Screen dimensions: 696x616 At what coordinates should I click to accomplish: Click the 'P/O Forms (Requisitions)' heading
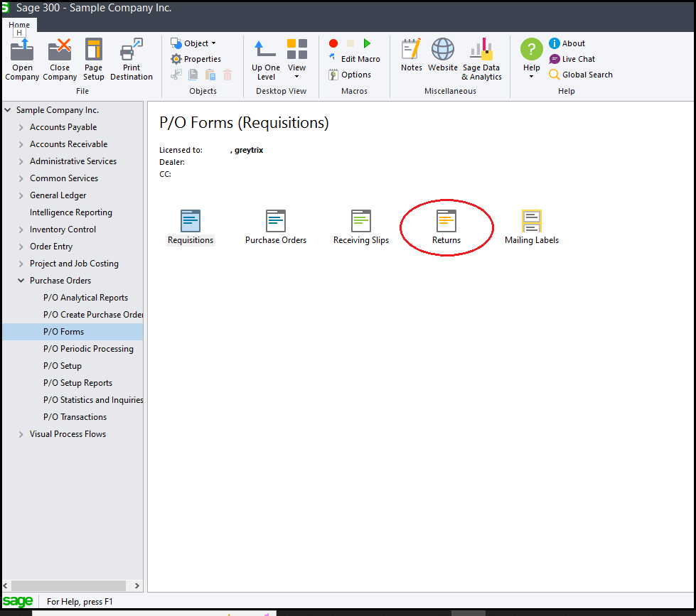pos(244,122)
